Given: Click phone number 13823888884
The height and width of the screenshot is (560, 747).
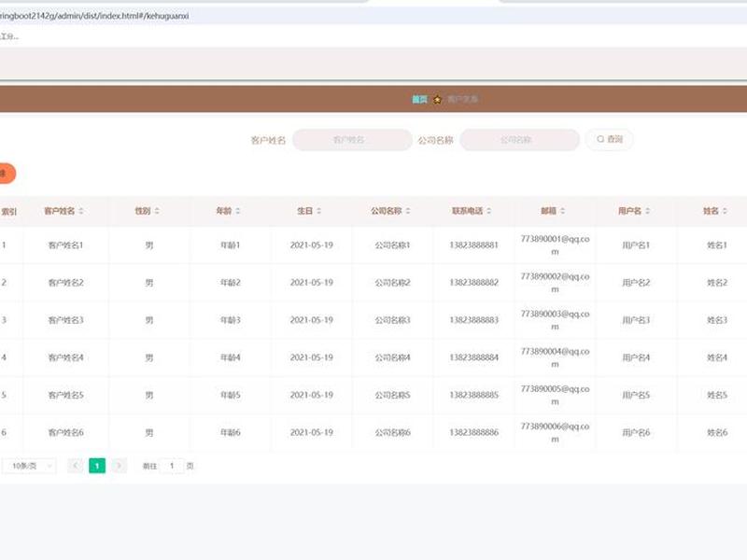Looking at the screenshot, I should 474,357.
